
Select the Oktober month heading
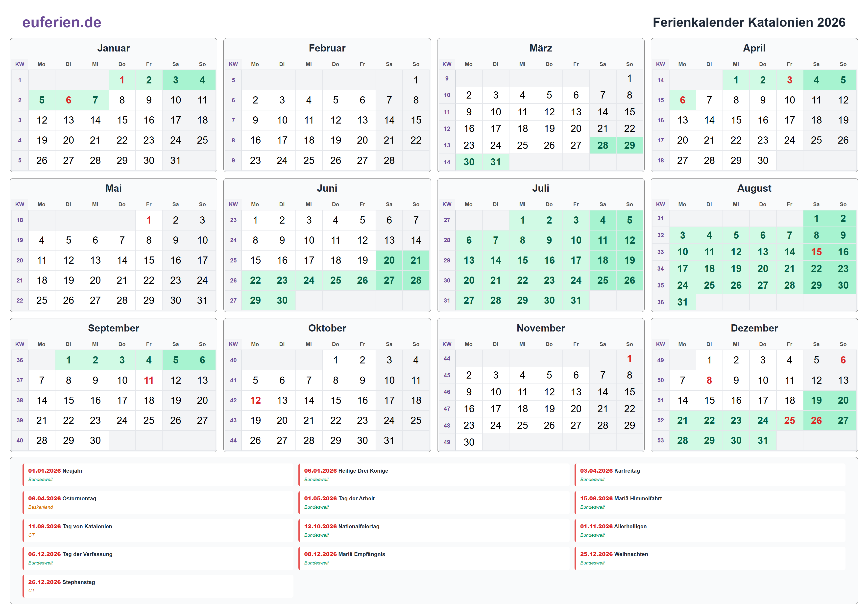coord(327,328)
